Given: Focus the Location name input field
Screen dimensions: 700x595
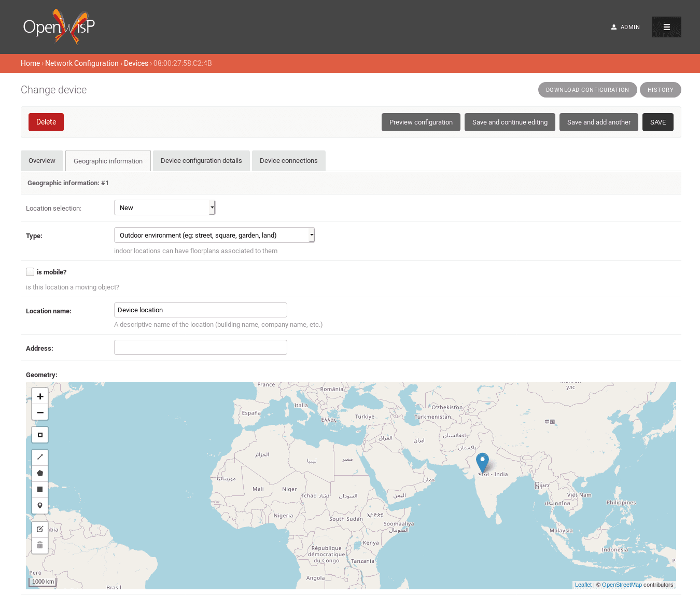Looking at the screenshot, I should [x=201, y=310].
